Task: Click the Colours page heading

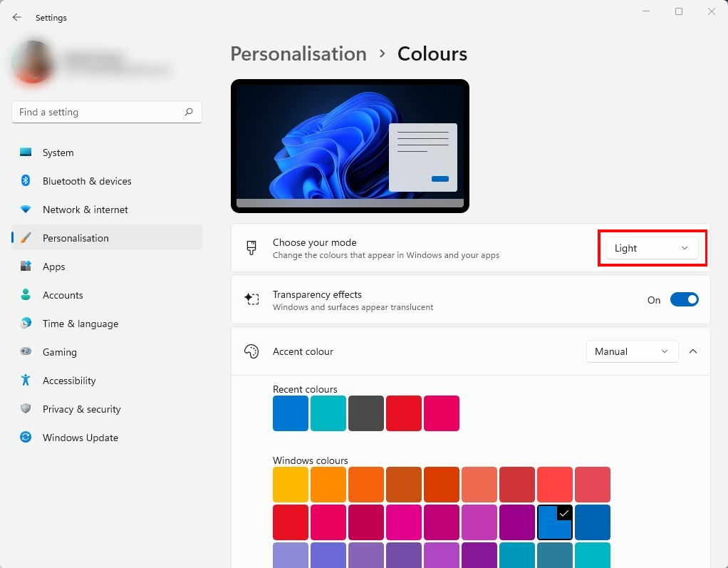Action: click(432, 54)
